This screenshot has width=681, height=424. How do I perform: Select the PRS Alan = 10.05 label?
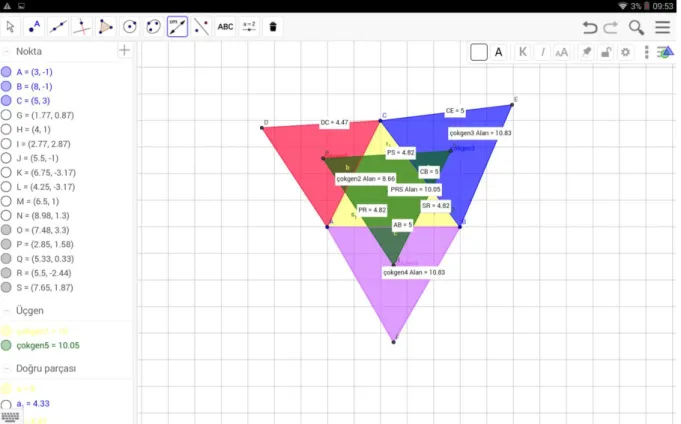click(x=415, y=189)
